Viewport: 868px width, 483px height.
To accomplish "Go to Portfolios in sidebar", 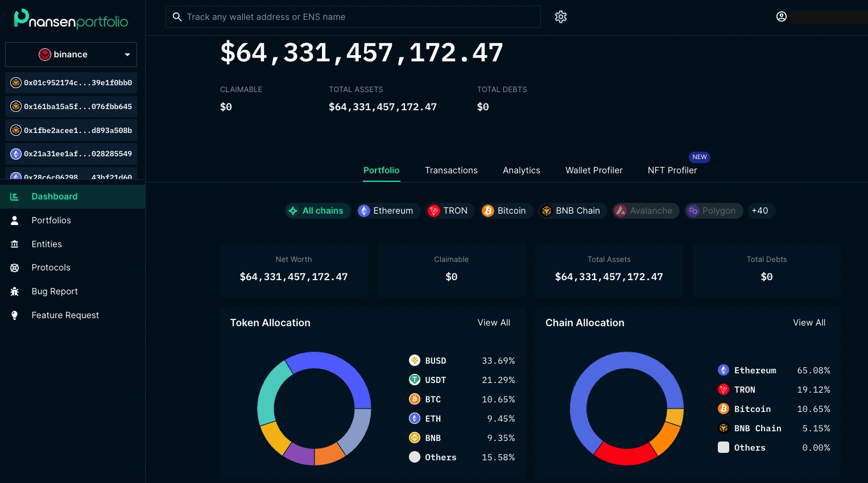I will pos(72,220).
